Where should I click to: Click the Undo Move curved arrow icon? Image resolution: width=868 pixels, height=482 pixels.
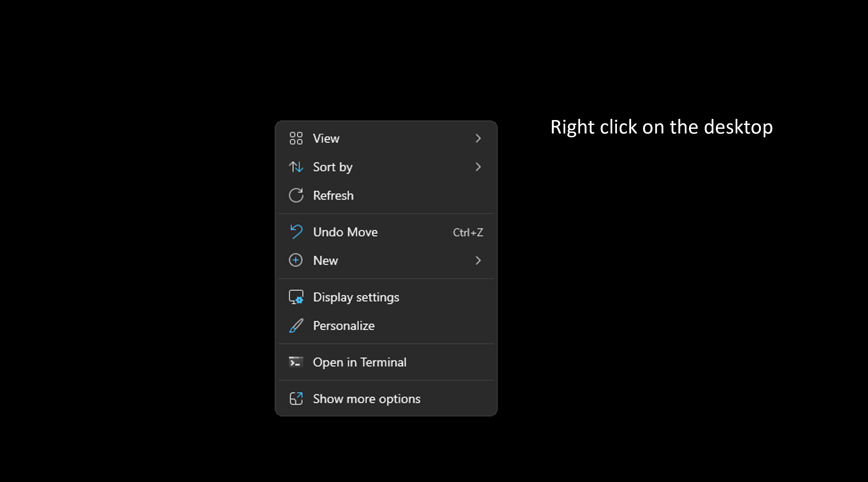[x=296, y=232]
